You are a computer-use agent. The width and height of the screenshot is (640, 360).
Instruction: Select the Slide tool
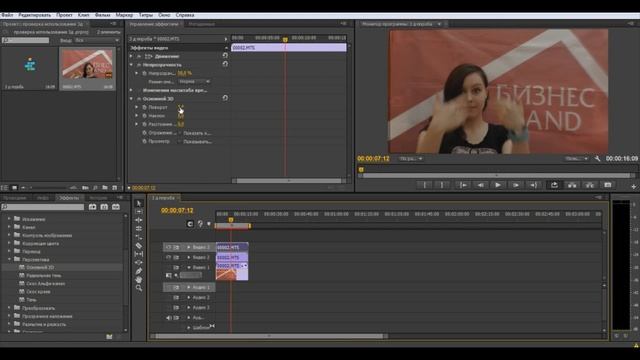(139, 262)
